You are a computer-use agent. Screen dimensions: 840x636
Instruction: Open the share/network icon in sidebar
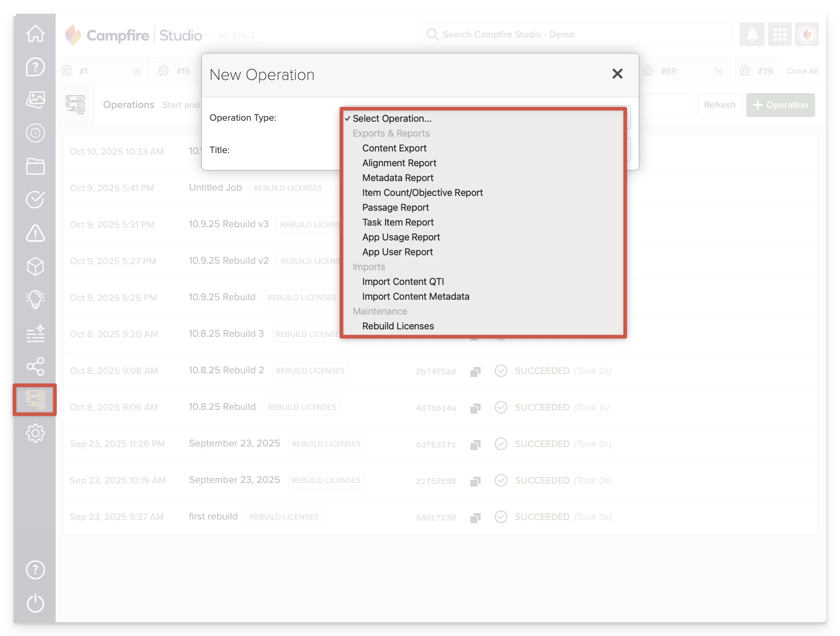[35, 366]
